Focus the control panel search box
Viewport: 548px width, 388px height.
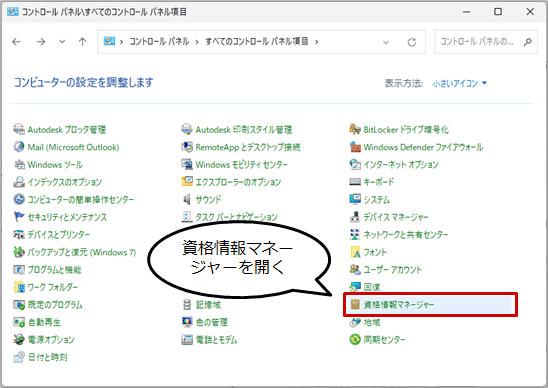[x=486, y=42]
